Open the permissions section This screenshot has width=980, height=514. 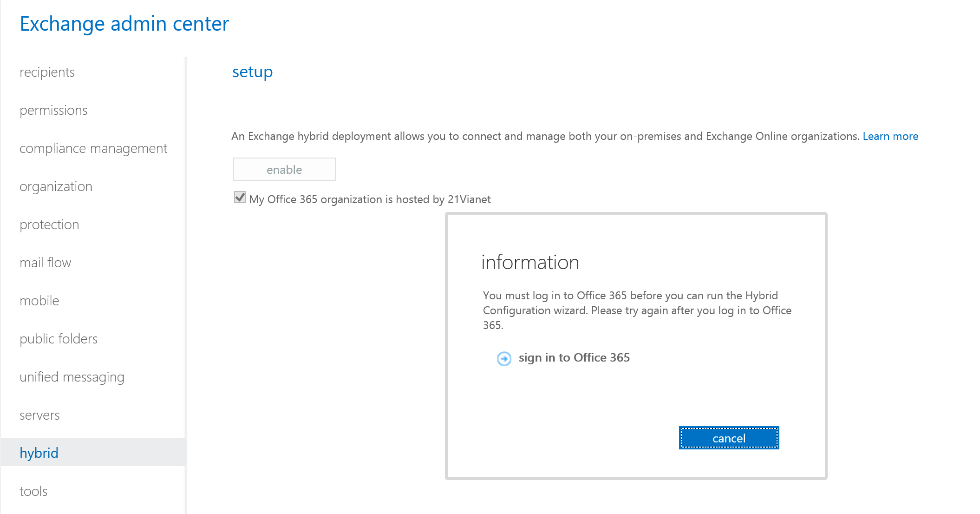point(53,110)
